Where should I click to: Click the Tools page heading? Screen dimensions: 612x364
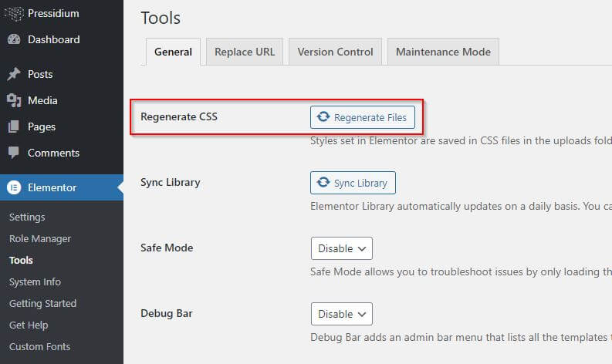[x=161, y=18]
